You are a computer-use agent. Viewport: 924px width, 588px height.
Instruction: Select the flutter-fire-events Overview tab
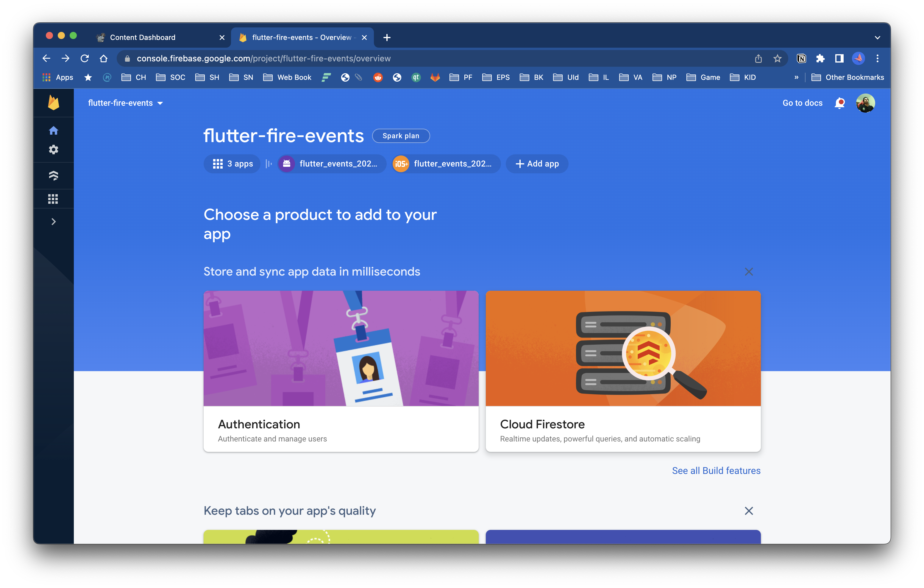tap(302, 37)
